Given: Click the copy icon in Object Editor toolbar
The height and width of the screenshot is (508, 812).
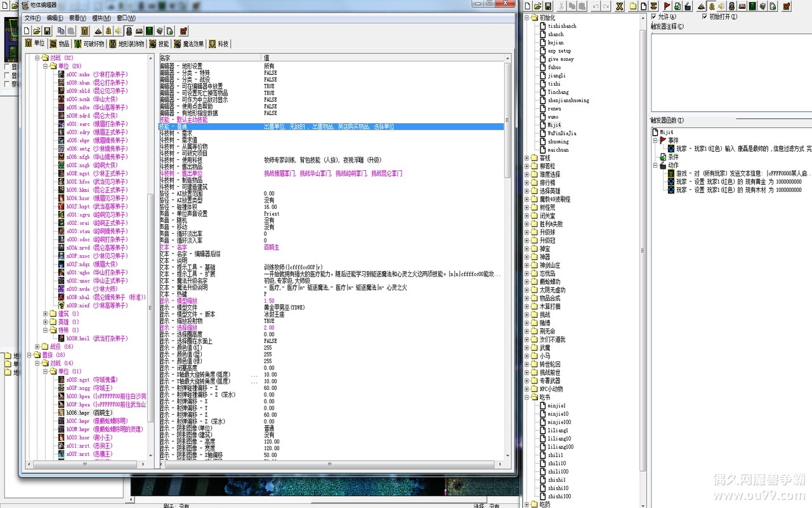Looking at the screenshot, I should (60, 30).
